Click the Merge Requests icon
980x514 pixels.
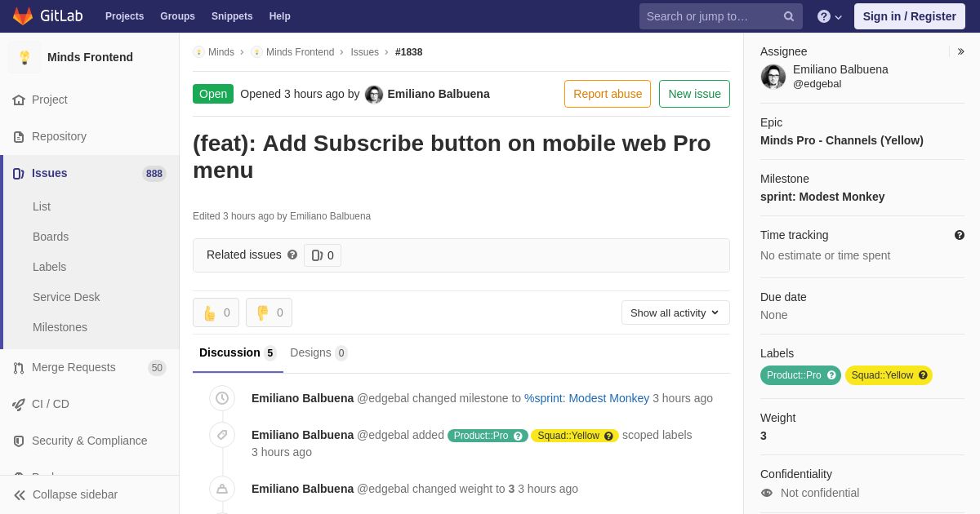tap(19, 367)
